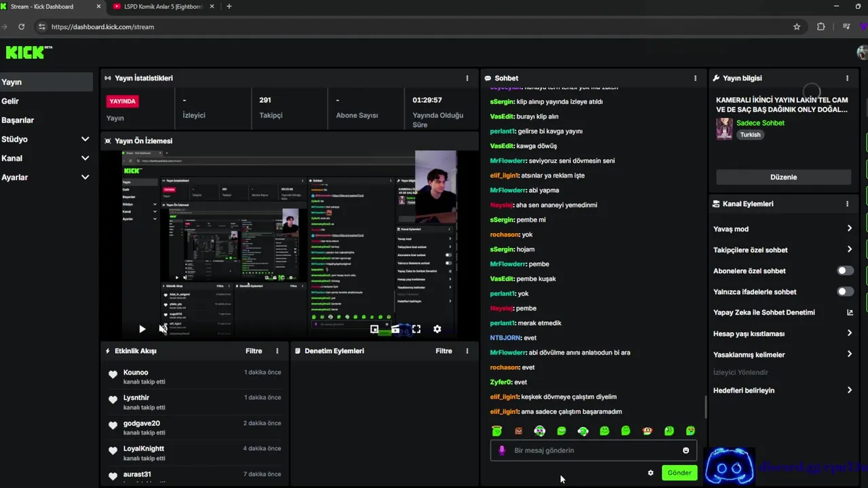Click the Düzenle button
This screenshot has height=488, width=868.
click(783, 177)
